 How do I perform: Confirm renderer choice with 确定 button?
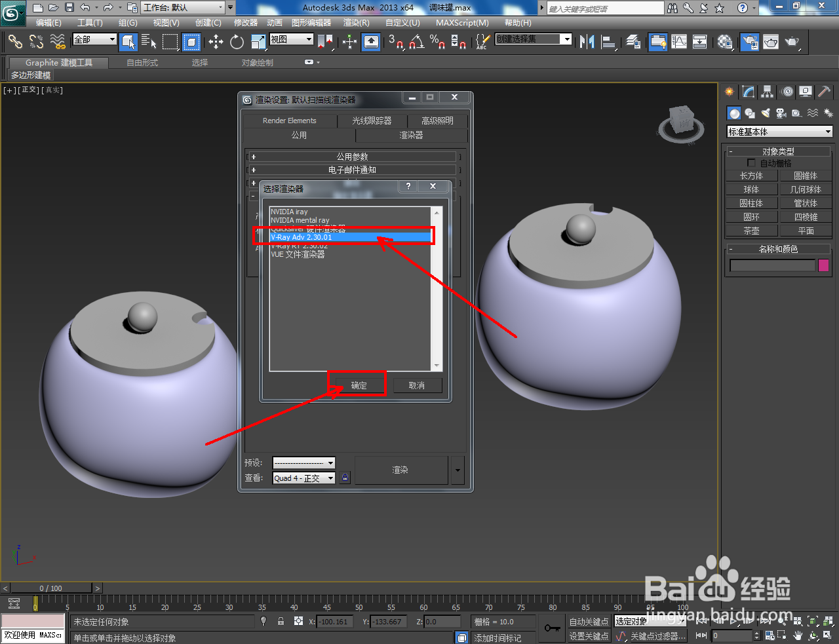click(x=359, y=385)
